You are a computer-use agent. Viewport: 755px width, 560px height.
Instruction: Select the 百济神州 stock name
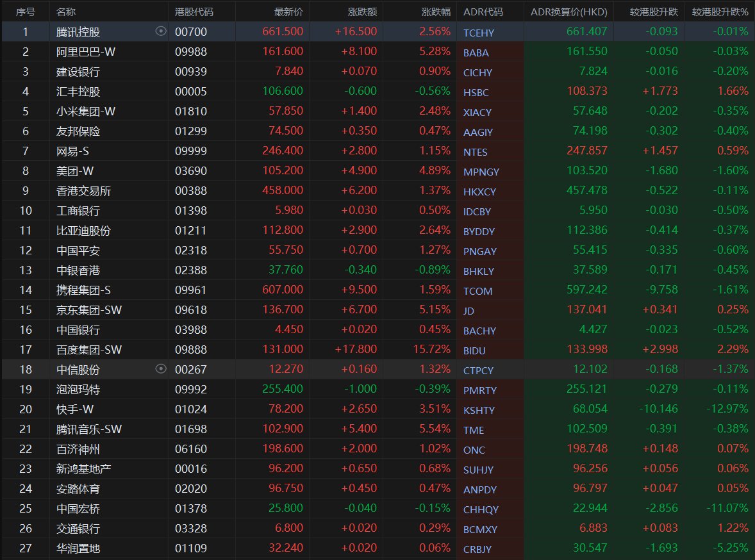78,449
